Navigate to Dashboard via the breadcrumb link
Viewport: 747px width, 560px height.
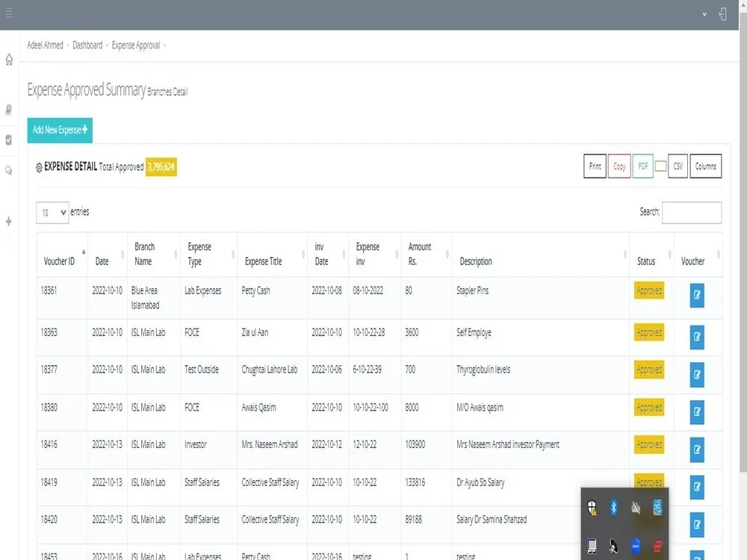pos(87,45)
